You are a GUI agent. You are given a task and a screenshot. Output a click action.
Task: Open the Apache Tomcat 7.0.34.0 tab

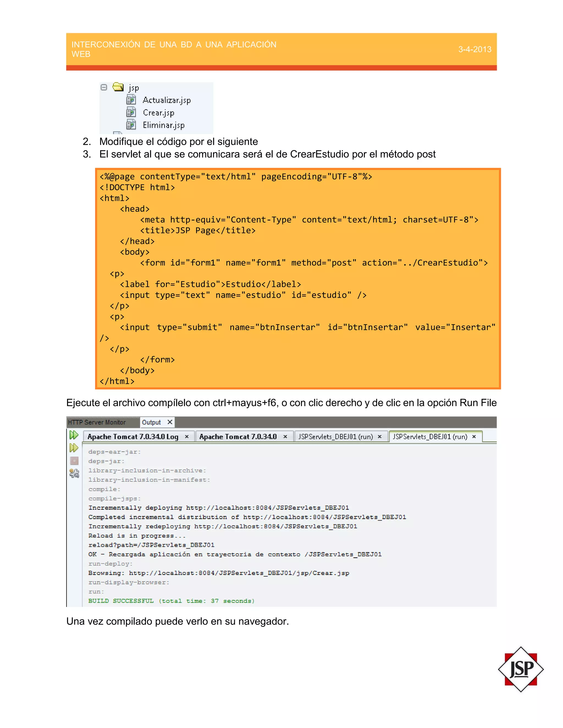click(238, 437)
